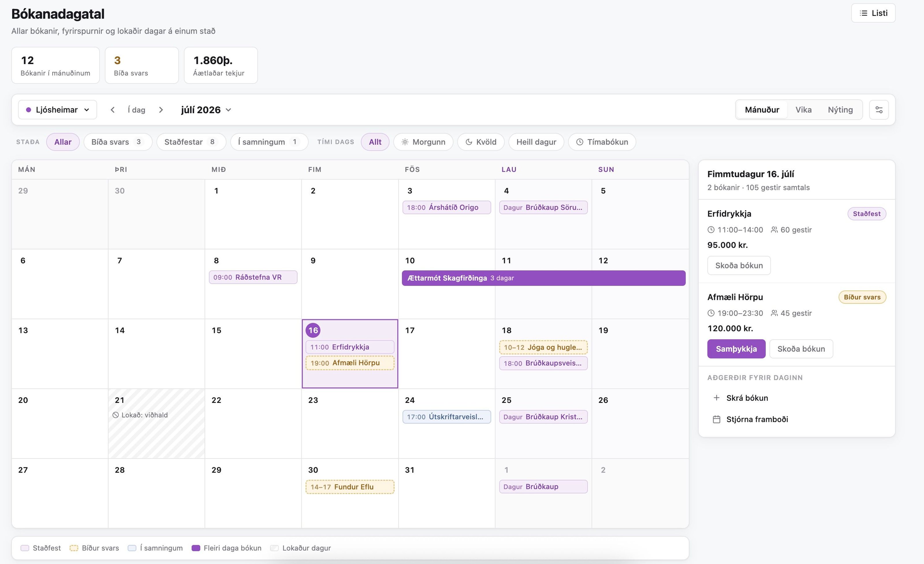Viewport: 924px width, 564px height.
Task: Click Skoða bókun for Afmæli Hörpu
Action: pyautogui.click(x=801, y=349)
